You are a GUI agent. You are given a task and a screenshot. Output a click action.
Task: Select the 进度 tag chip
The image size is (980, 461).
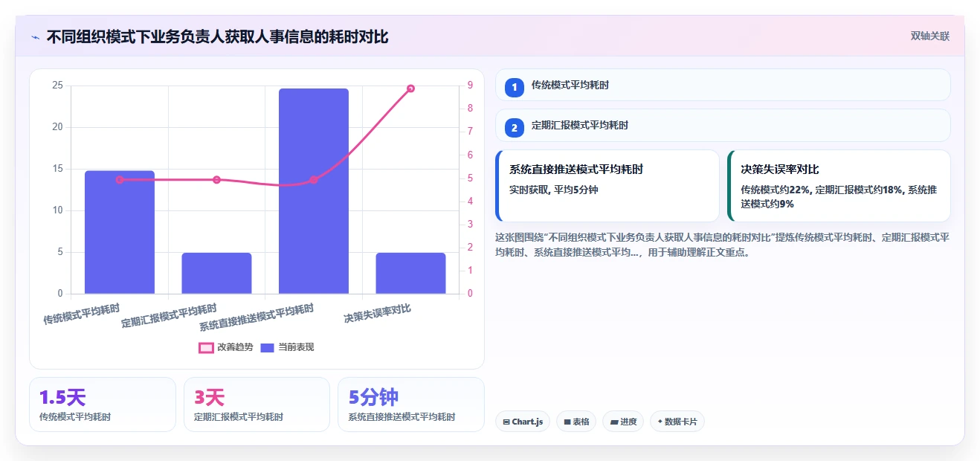(x=623, y=422)
